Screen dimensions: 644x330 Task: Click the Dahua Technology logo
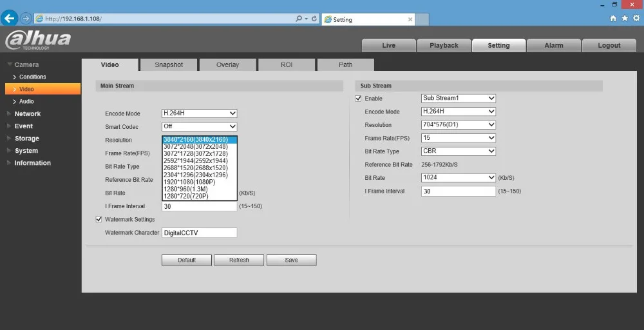pos(38,40)
